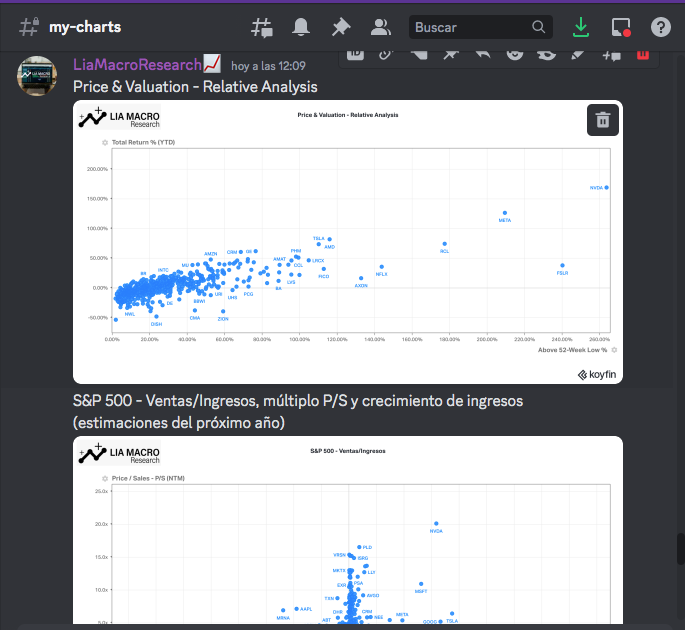Screen dimensions: 685x630
Task: Click the ZION data point label
Action: point(223,319)
